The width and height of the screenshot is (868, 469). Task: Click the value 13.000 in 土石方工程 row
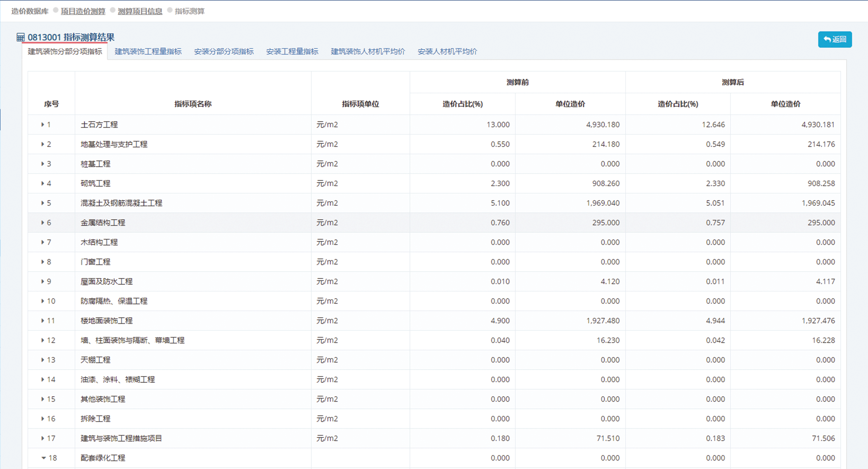click(498, 125)
